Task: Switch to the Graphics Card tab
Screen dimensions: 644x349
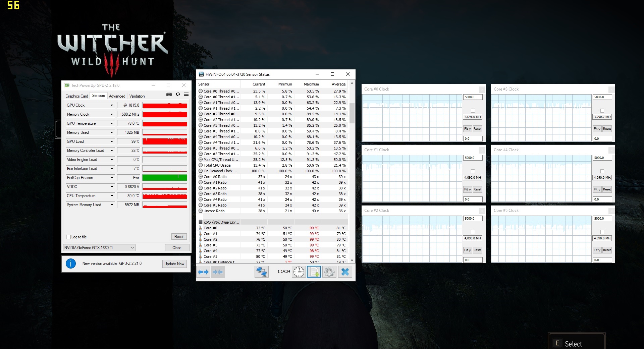Action: click(x=77, y=96)
